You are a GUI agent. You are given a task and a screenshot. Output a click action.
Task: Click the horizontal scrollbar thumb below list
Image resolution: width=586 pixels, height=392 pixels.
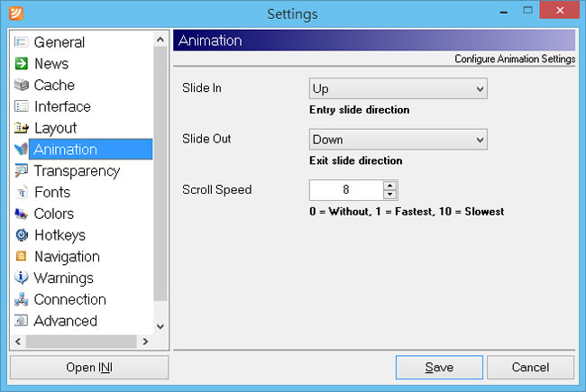point(81,342)
